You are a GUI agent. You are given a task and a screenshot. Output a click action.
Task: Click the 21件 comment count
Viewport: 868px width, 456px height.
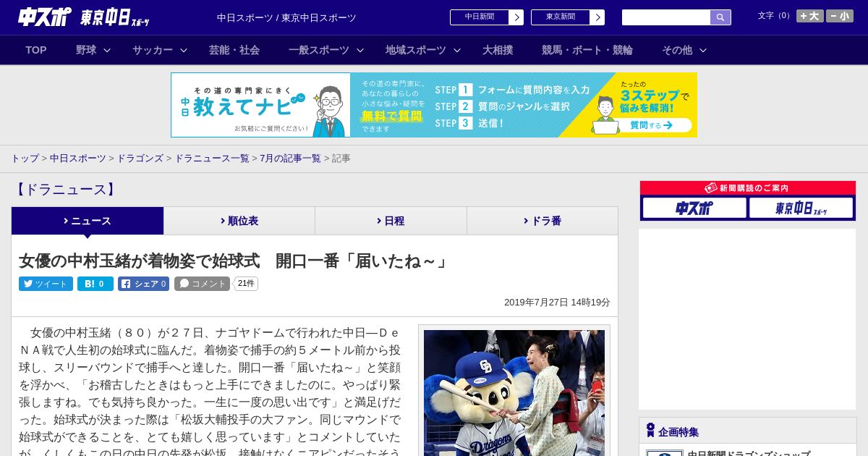coord(246,284)
